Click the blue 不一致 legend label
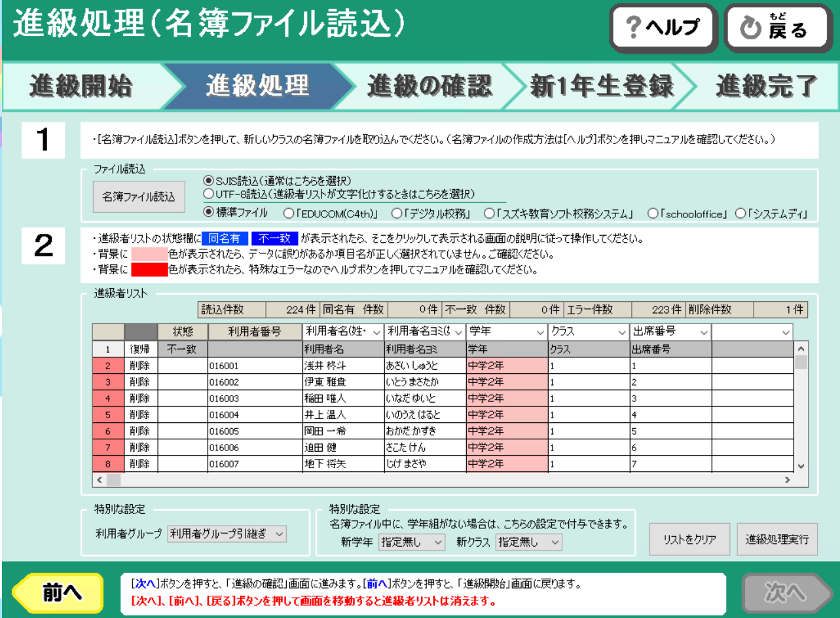This screenshot has width=840, height=618. tap(275, 238)
